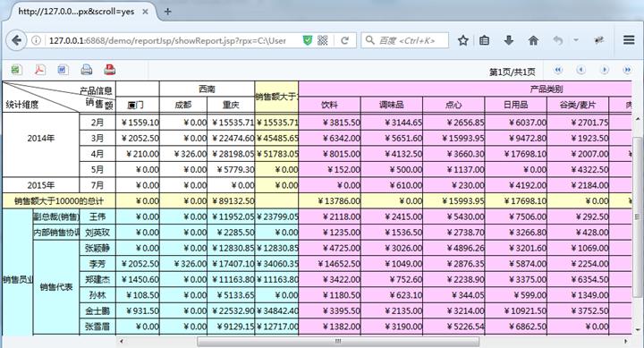Viewport: 644px width, 348px height.
Task: Go to the first report page
Action: 558,70
